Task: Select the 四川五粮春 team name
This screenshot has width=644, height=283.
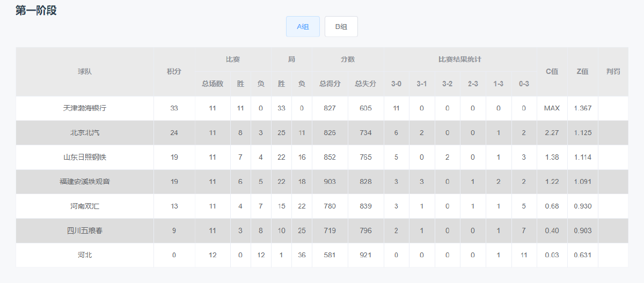Action: point(85,230)
